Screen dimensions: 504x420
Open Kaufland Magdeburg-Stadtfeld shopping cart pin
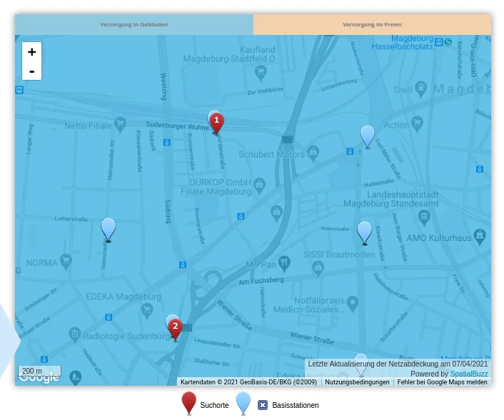(261, 73)
